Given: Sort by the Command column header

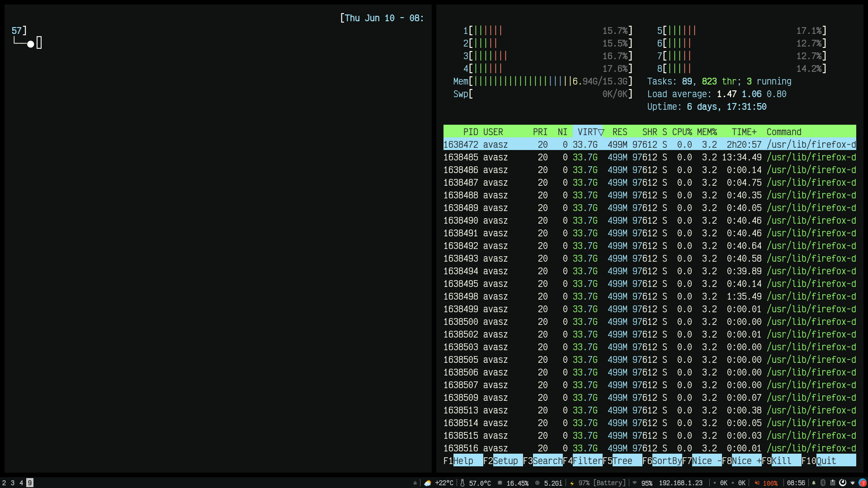Looking at the screenshot, I should [x=784, y=132].
